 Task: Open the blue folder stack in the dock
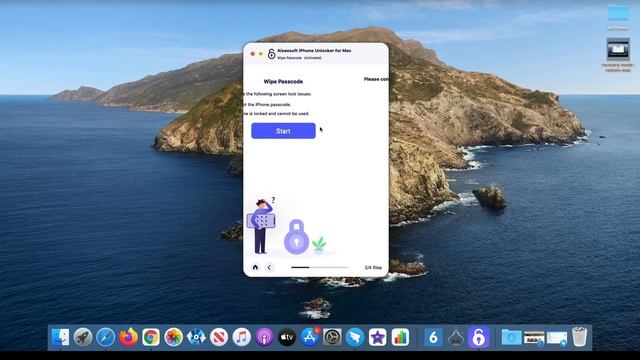(x=511, y=338)
